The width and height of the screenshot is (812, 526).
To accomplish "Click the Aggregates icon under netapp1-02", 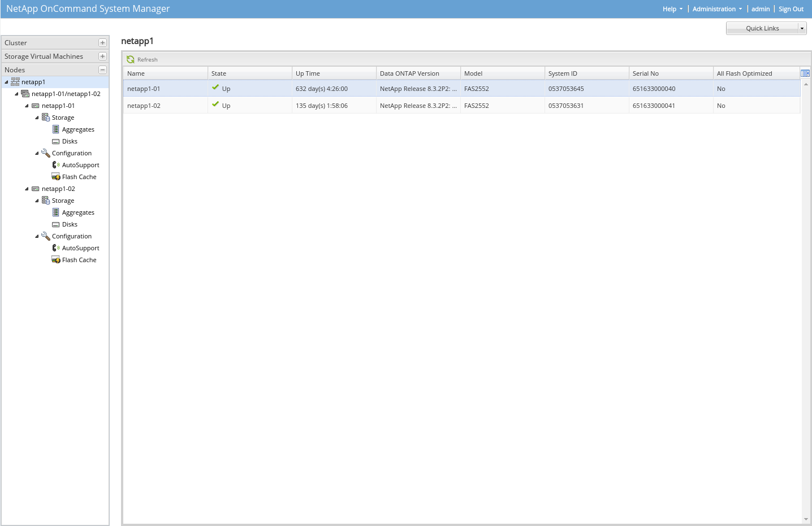I will [x=56, y=212].
